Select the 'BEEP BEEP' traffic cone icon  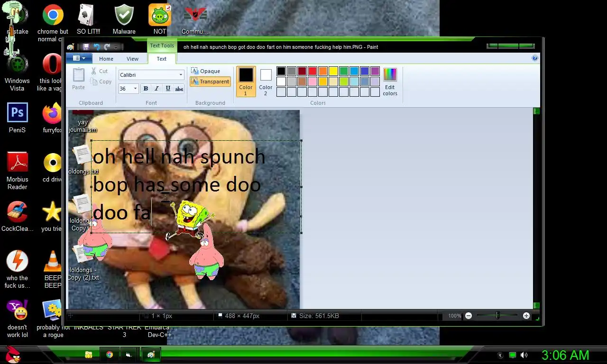pyautogui.click(x=53, y=269)
